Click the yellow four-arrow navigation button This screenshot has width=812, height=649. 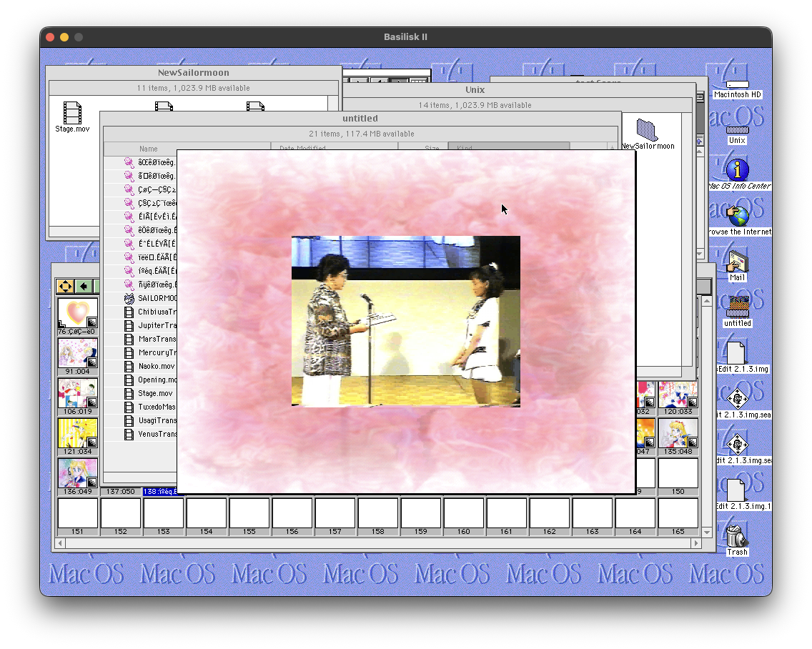(x=65, y=287)
